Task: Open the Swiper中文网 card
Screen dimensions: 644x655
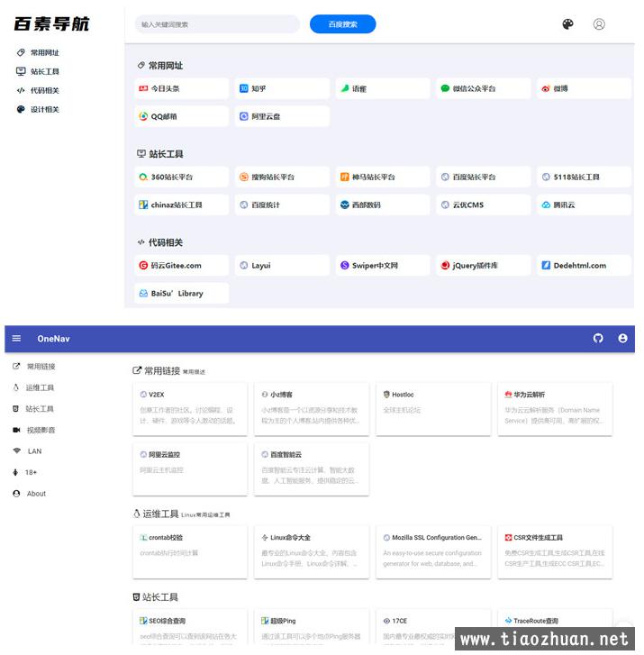Action: coord(383,266)
